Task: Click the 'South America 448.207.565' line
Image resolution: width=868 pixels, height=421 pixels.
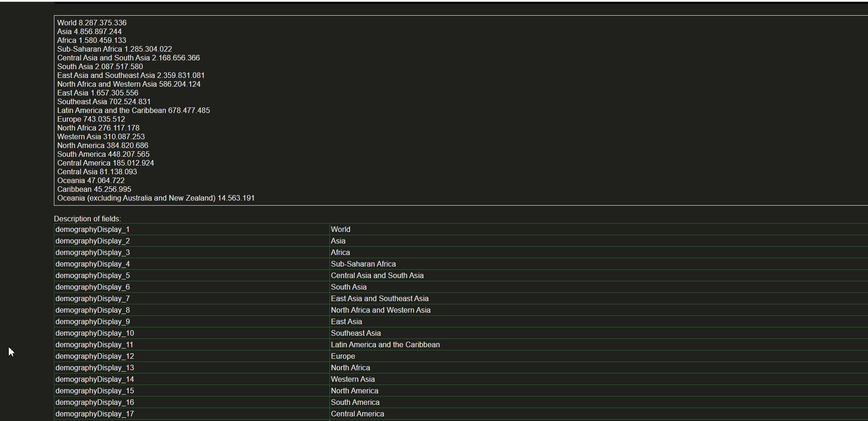Action: pyautogui.click(x=103, y=154)
